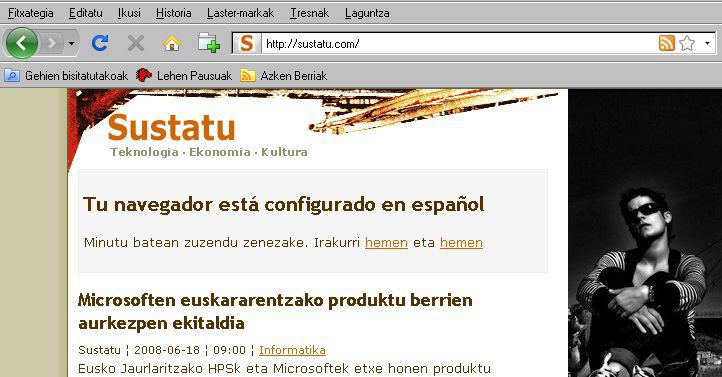The height and width of the screenshot is (377, 722).
Task: Open the Azken Berriak feed bookmark
Action: (284, 75)
